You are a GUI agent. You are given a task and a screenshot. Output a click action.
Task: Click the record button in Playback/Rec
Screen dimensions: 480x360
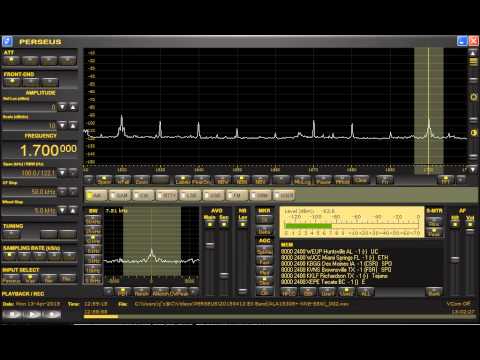tap(52, 314)
